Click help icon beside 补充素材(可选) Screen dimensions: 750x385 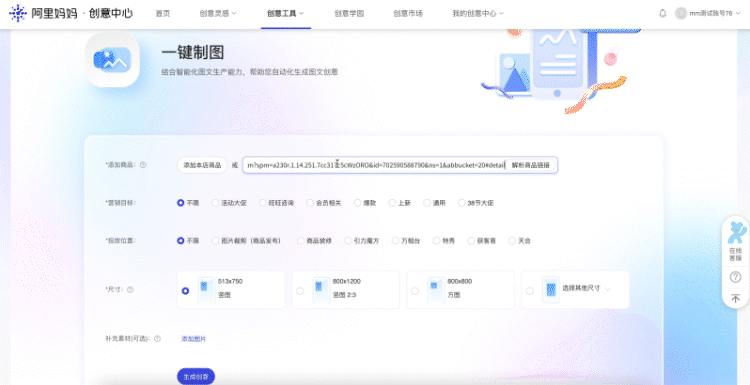[157, 339]
